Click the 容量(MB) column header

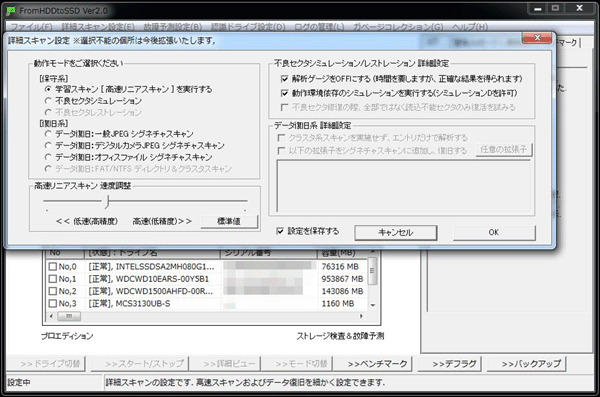point(342,253)
